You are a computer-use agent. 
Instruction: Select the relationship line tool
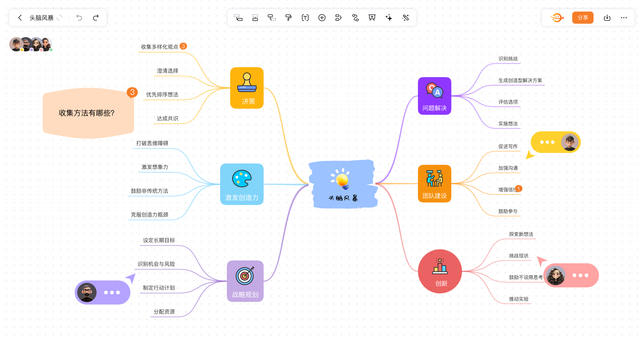pos(355,18)
